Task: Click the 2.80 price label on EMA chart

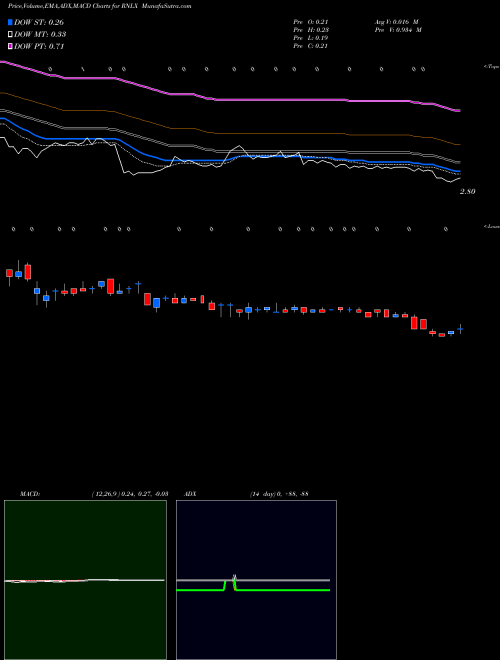Action: pyautogui.click(x=468, y=192)
